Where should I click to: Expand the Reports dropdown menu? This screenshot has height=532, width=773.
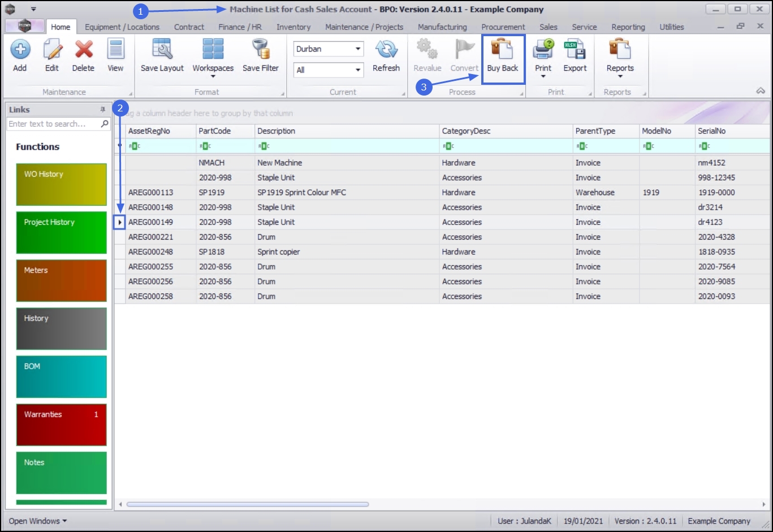pos(620,76)
